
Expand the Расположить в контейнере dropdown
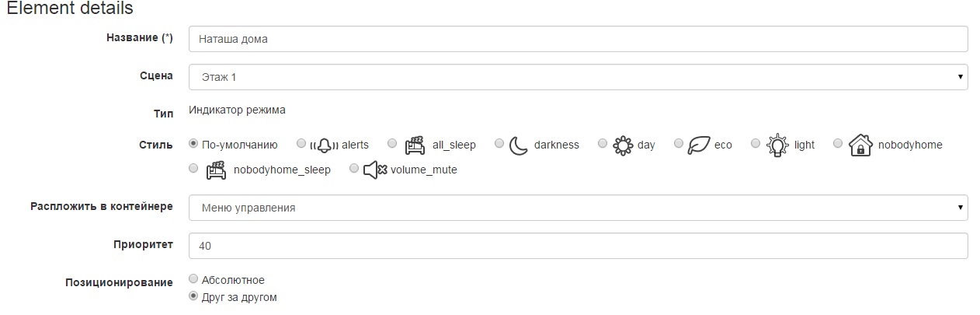click(578, 208)
